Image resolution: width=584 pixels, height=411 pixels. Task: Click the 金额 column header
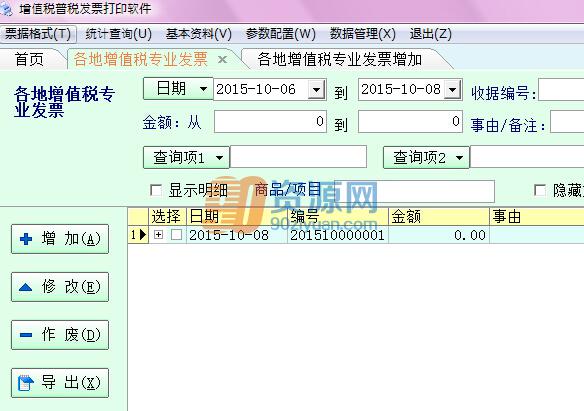439,216
